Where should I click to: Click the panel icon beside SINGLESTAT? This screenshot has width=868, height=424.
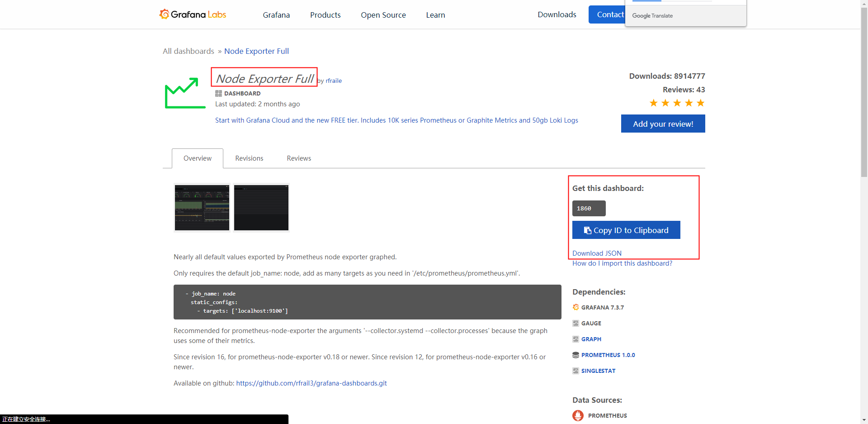point(576,371)
